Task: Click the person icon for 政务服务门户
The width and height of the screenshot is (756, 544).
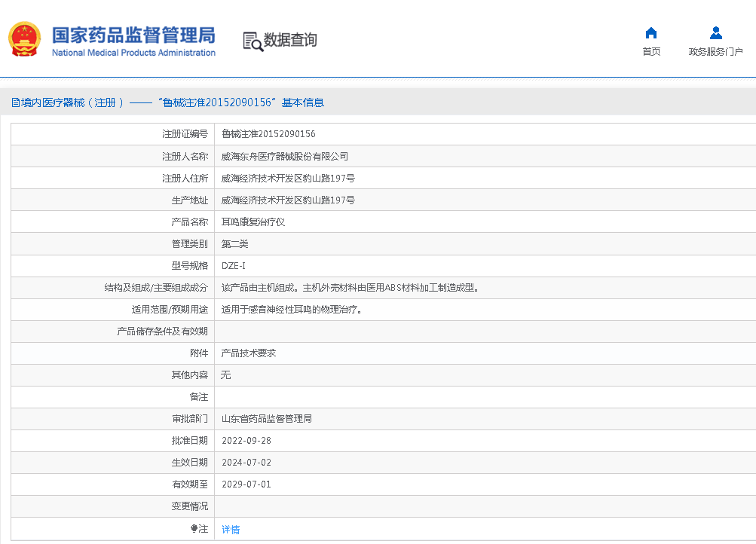Action: [x=715, y=33]
